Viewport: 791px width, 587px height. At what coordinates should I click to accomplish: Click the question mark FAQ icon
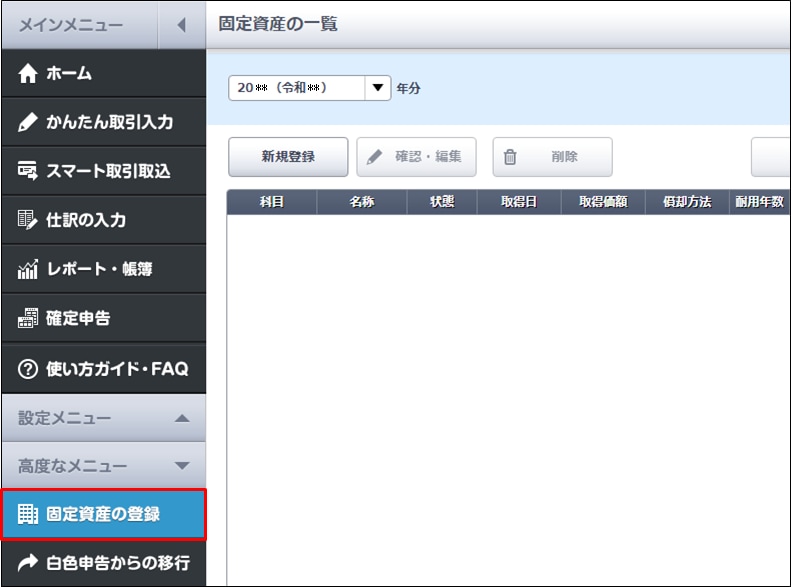[27, 369]
